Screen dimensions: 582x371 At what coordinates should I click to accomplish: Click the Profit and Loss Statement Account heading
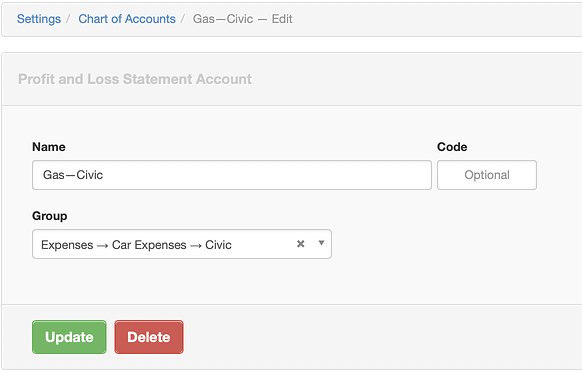135,79
